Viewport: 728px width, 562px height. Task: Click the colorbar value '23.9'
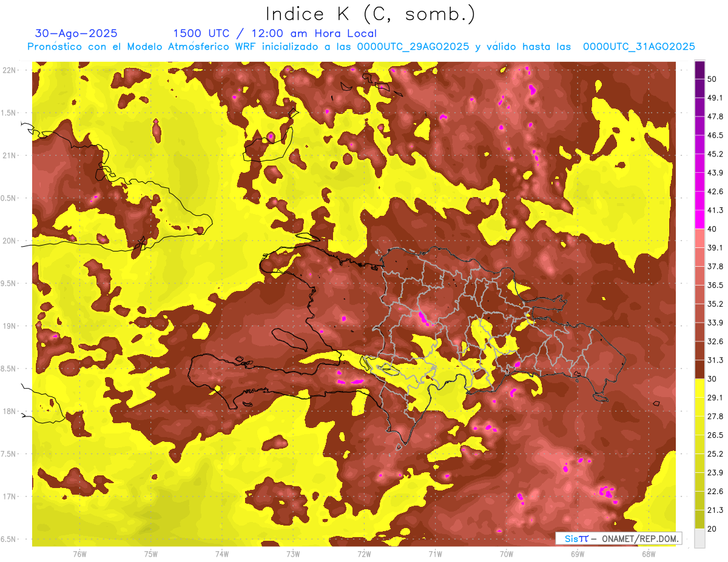pos(715,473)
